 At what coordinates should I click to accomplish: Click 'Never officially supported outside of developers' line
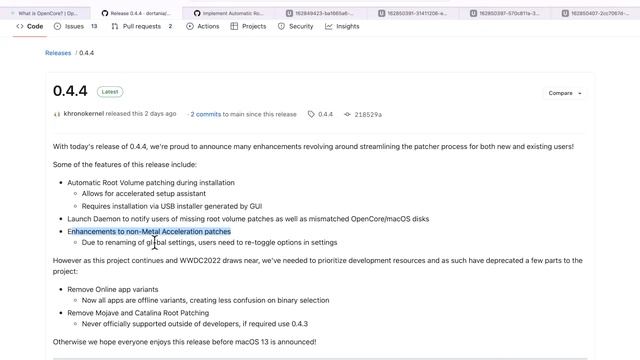tap(195, 324)
